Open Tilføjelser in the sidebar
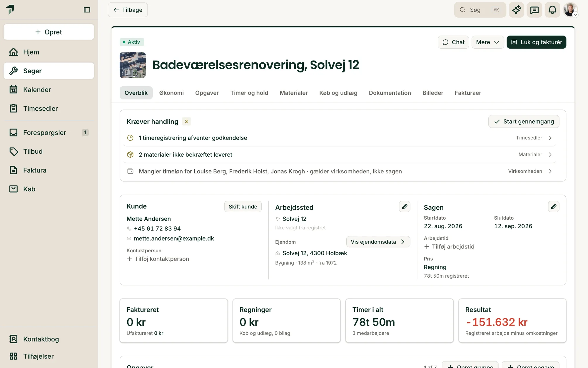Image resolution: width=588 pixels, height=368 pixels. pos(49,356)
